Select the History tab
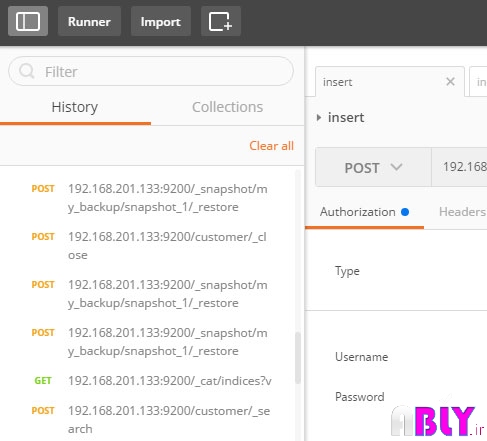 (75, 107)
